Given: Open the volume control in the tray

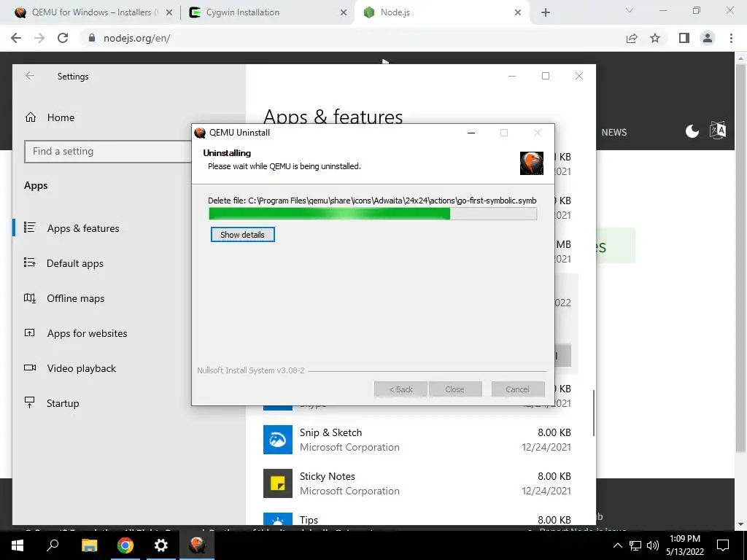Looking at the screenshot, I should [653, 545].
